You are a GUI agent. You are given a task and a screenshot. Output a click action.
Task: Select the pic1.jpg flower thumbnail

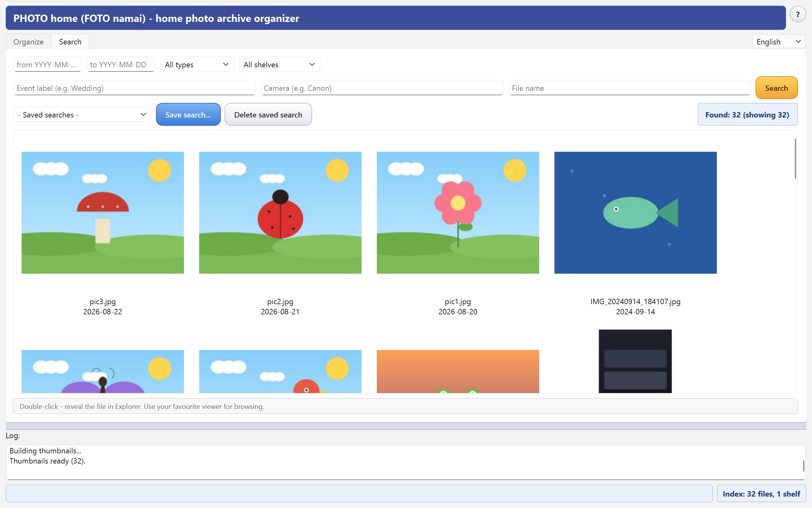click(x=458, y=213)
